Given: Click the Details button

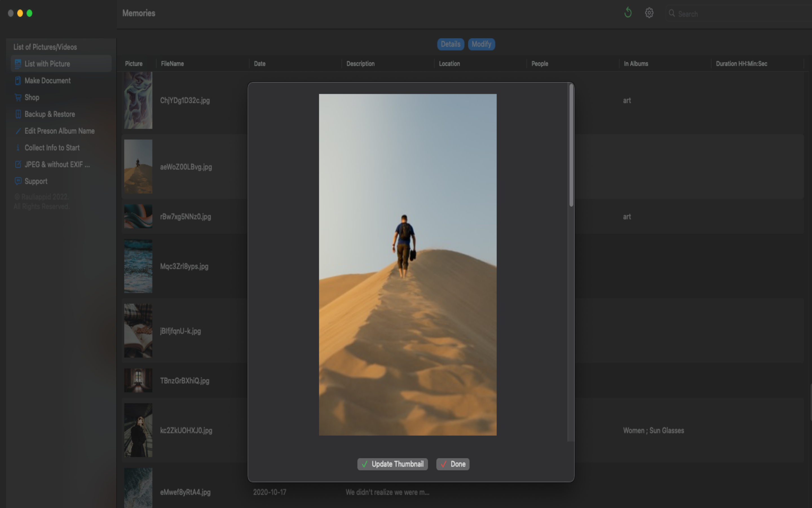Looking at the screenshot, I should pos(450,44).
